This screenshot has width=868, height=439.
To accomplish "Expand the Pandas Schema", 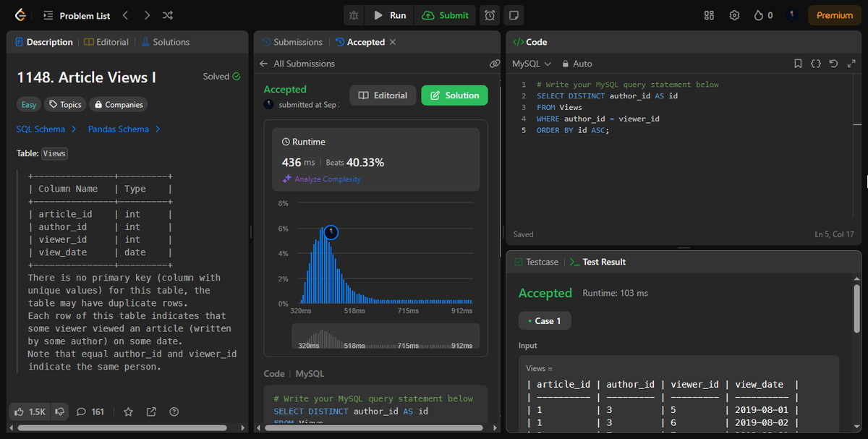I will coord(124,129).
